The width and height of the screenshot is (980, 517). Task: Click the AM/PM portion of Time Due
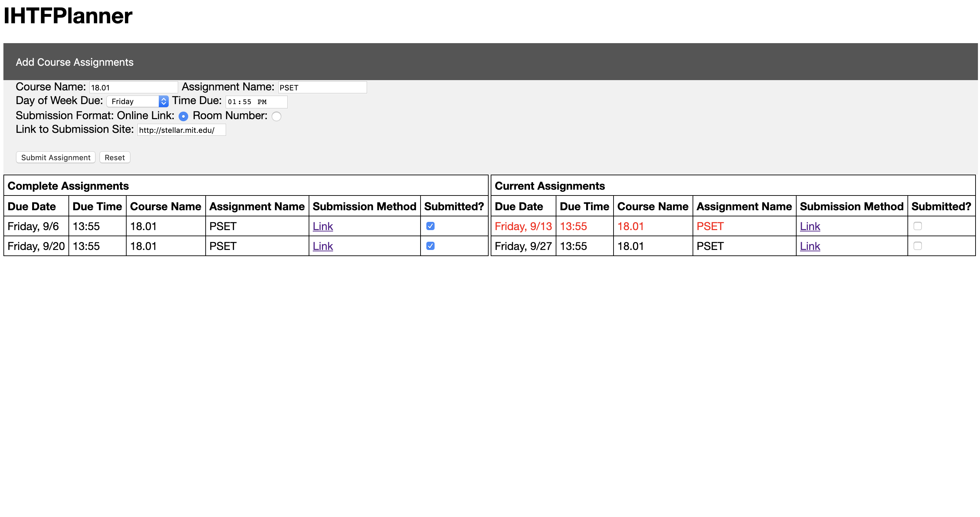point(262,102)
